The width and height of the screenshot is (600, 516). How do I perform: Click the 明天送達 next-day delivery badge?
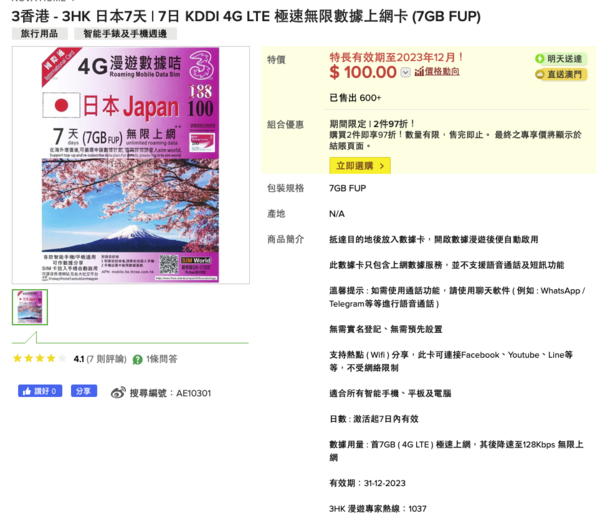tap(561, 59)
